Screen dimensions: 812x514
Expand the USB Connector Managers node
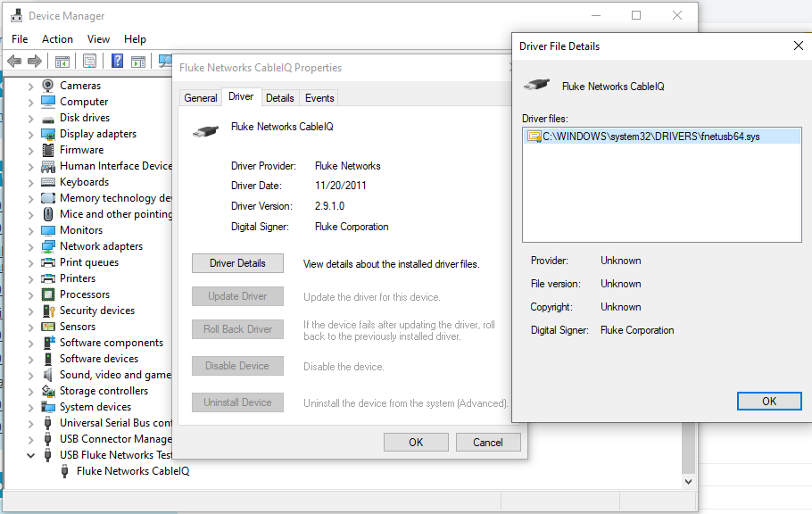point(30,439)
